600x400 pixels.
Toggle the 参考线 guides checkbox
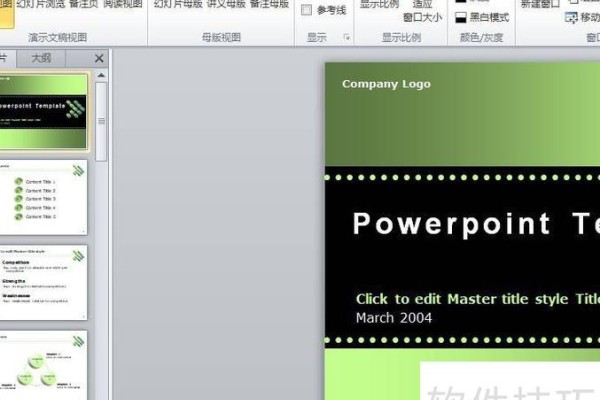pos(307,10)
